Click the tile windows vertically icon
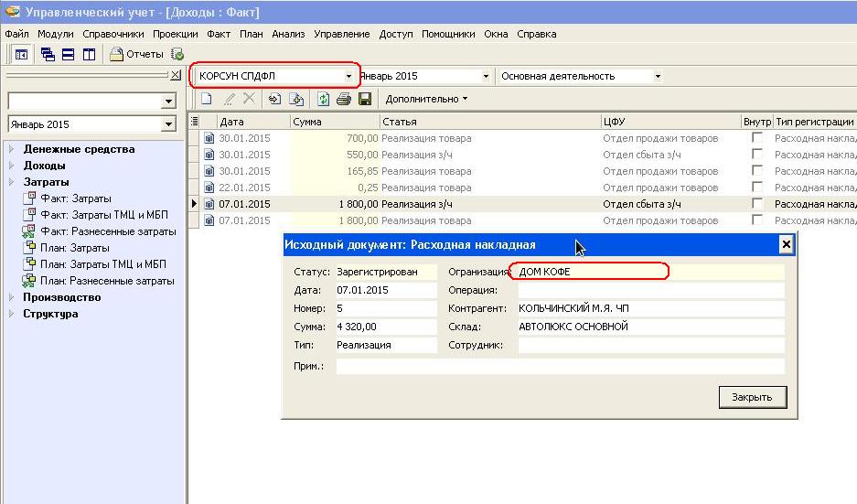The width and height of the screenshot is (857, 504). [x=89, y=55]
